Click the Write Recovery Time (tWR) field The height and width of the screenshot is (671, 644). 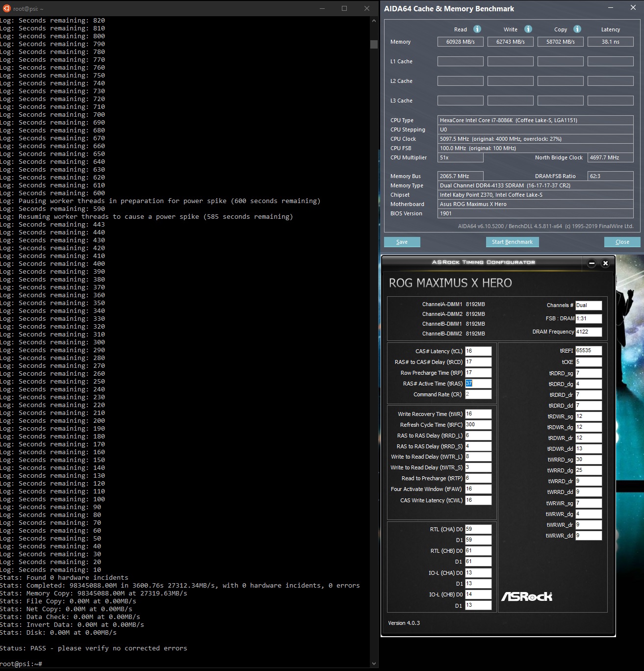pos(478,414)
